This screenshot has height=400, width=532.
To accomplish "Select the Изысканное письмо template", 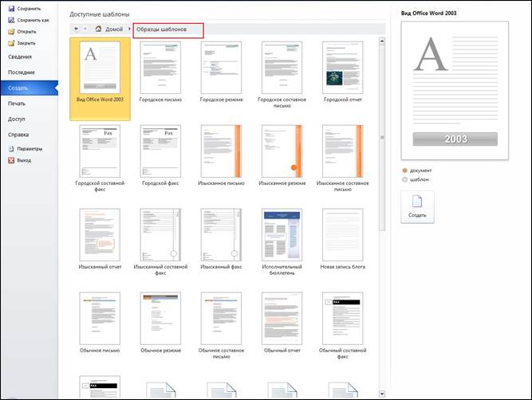I will (x=221, y=155).
